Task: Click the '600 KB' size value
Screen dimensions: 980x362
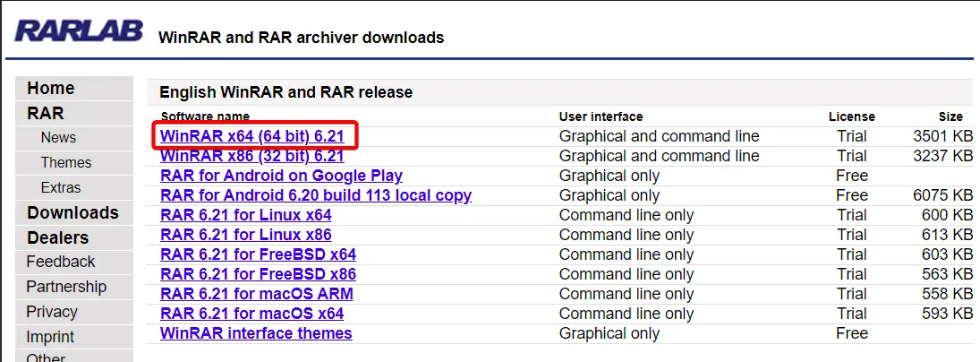Action: [x=947, y=215]
